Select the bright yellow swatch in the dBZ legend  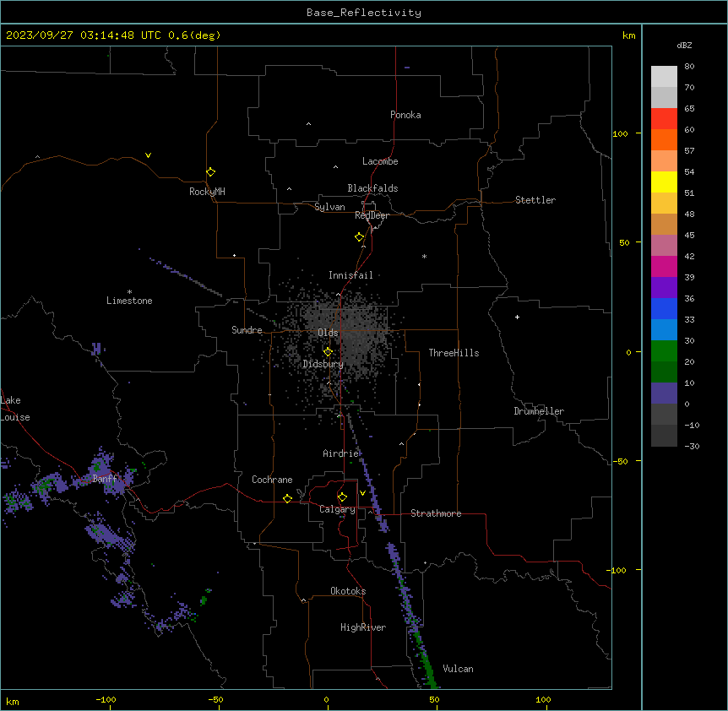[664, 182]
